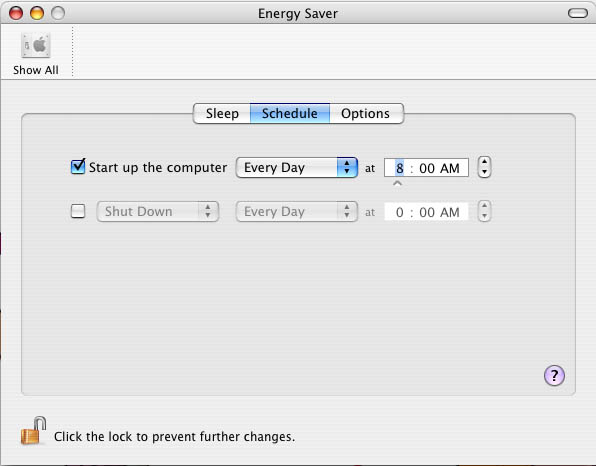Select the Schedule tab

[290, 113]
